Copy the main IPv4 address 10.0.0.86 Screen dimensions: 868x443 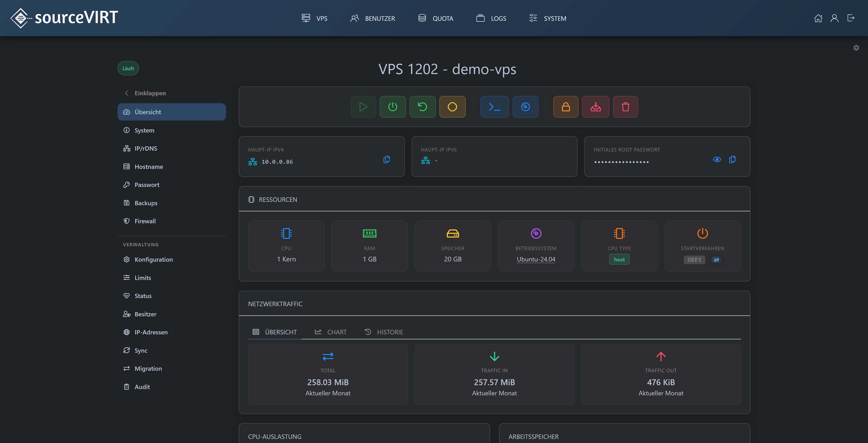(387, 159)
